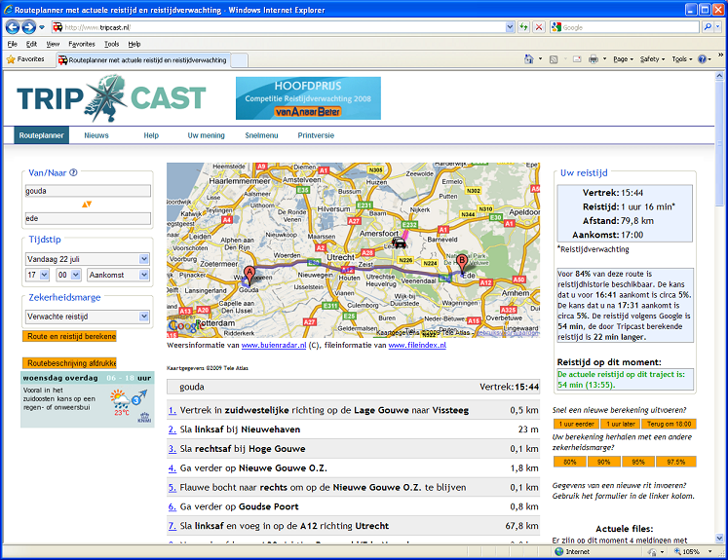The height and width of the screenshot is (560, 728).
Task: Click the weather forecast icon with 23°C
Action: pyautogui.click(x=120, y=400)
